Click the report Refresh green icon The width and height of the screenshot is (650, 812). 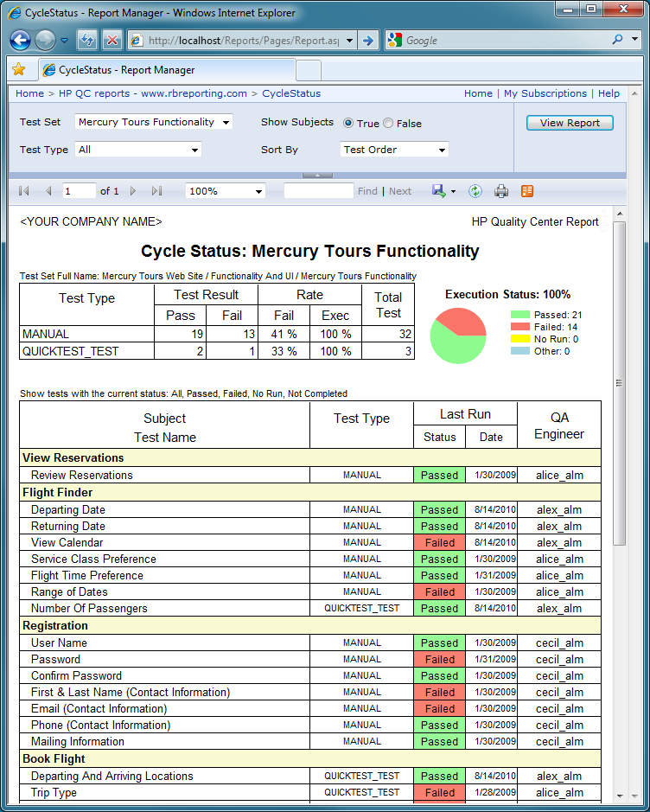(x=475, y=191)
